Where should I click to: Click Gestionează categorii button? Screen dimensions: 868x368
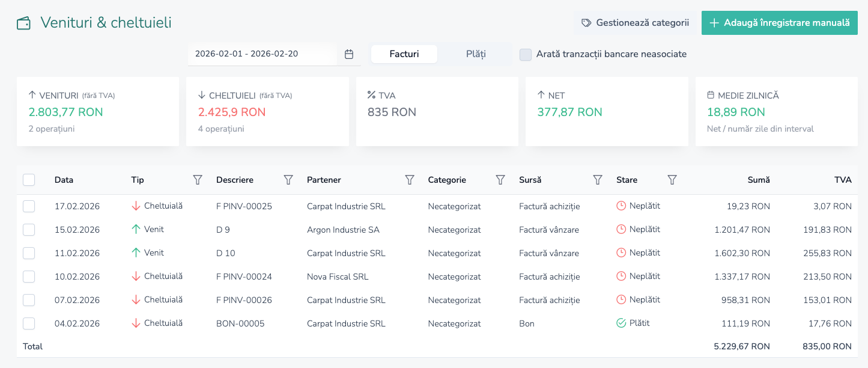pyautogui.click(x=635, y=23)
